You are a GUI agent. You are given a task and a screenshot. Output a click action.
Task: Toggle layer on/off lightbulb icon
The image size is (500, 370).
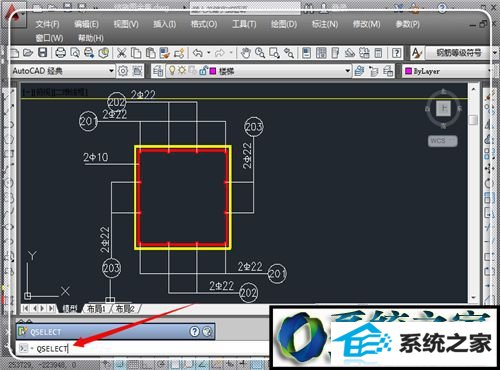pyautogui.click(x=172, y=70)
